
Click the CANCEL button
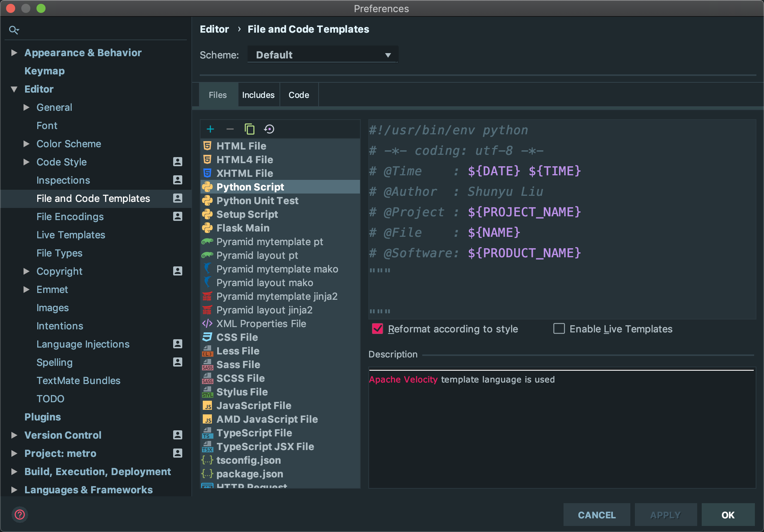click(x=597, y=515)
